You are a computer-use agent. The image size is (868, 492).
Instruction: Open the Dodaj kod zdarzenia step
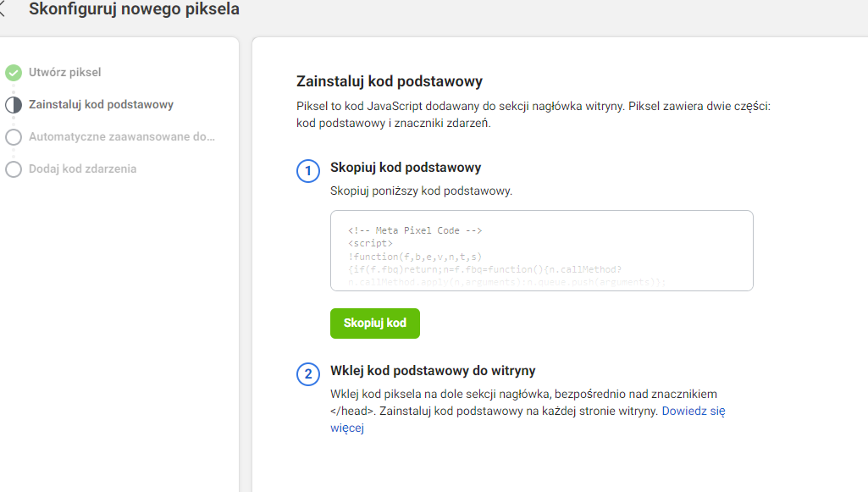coord(82,169)
